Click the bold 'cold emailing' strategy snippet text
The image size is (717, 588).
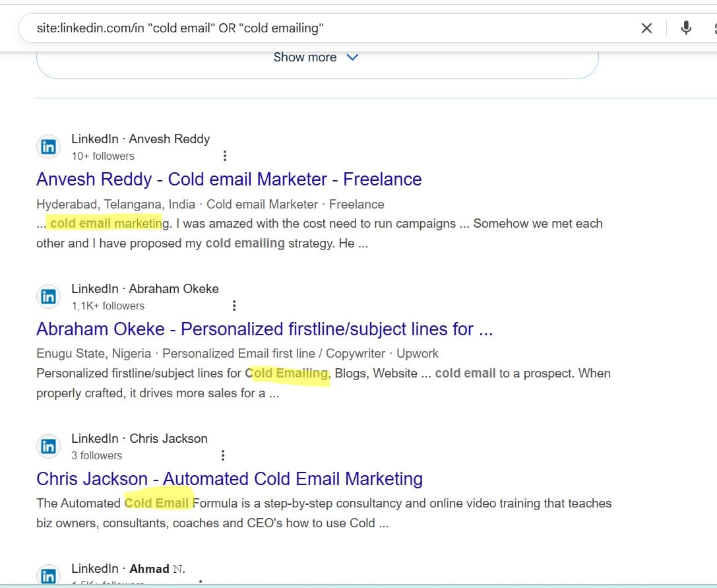pyautogui.click(x=245, y=243)
